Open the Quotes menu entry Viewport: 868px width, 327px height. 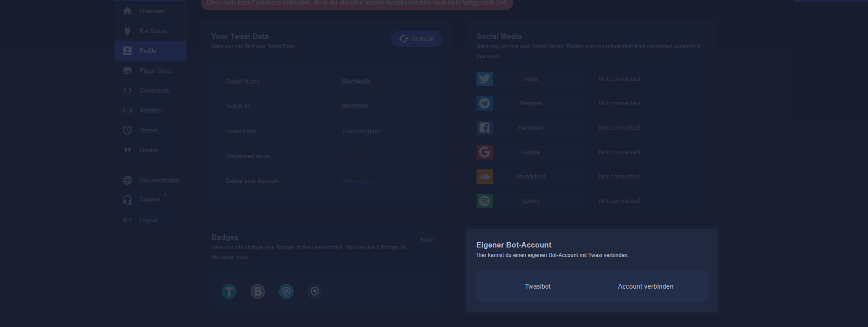pos(151,150)
